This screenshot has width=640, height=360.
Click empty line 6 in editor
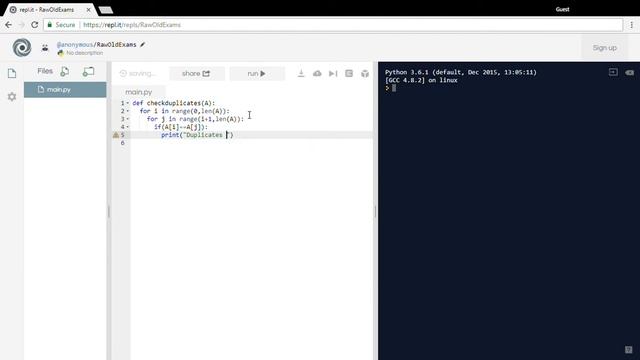tap(251, 143)
